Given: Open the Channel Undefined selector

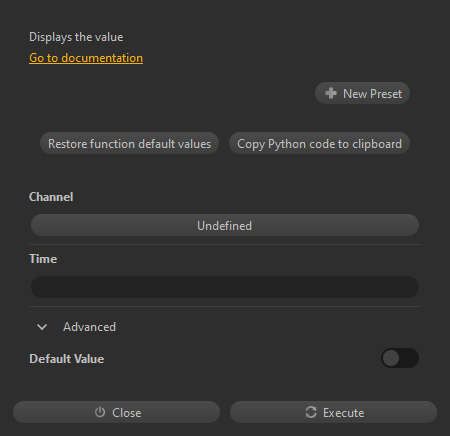Looking at the screenshot, I should tap(225, 225).
